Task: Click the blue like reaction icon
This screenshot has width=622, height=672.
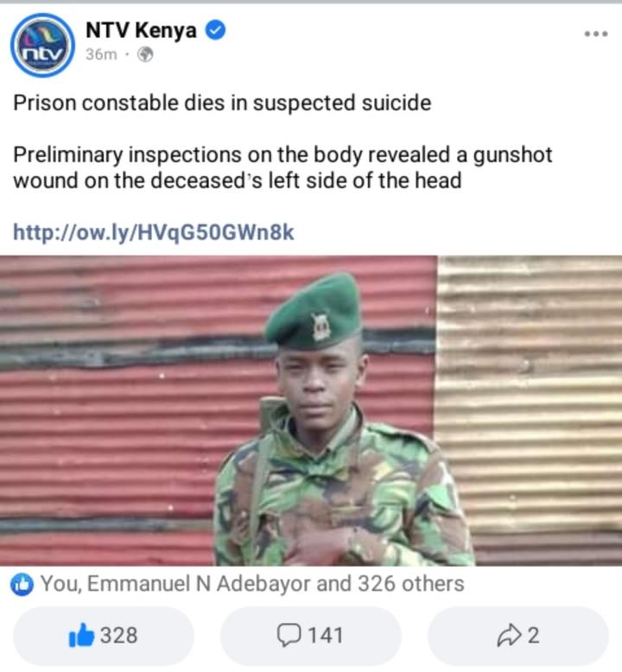Action: [22, 584]
